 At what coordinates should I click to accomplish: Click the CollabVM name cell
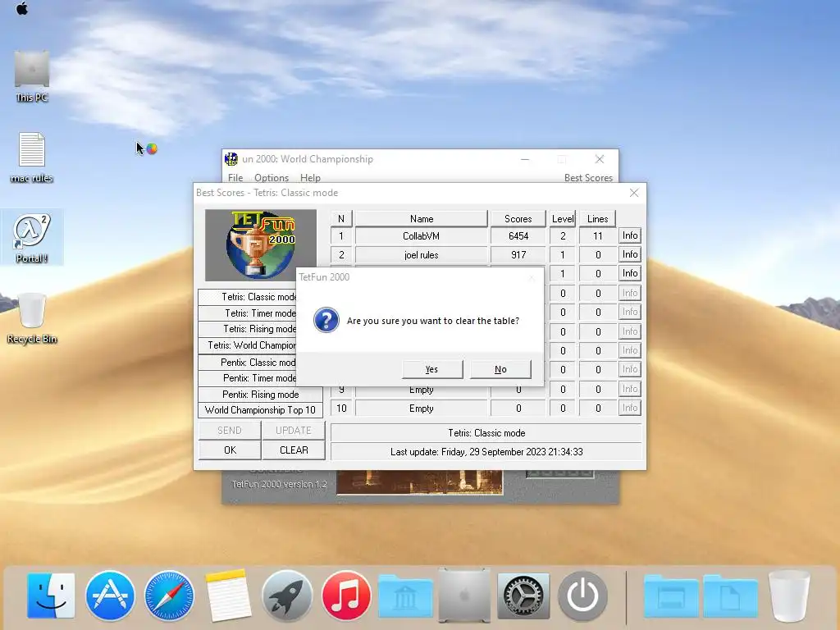point(422,236)
